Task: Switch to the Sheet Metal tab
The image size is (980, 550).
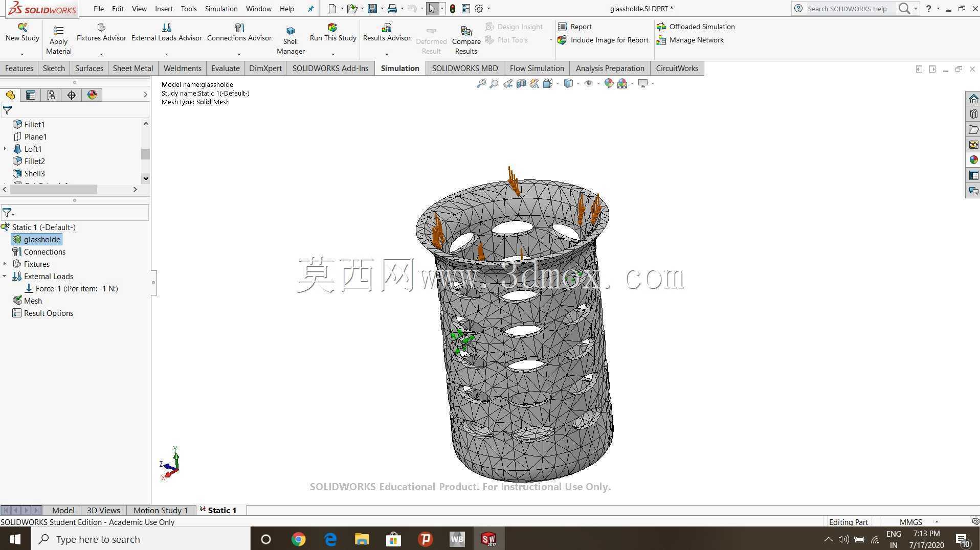Action: click(x=133, y=68)
